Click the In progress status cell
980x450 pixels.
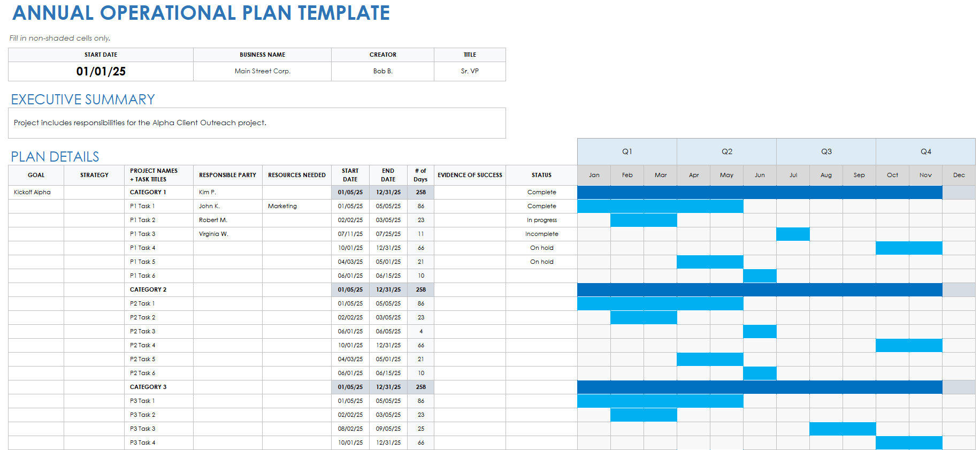[x=541, y=220]
